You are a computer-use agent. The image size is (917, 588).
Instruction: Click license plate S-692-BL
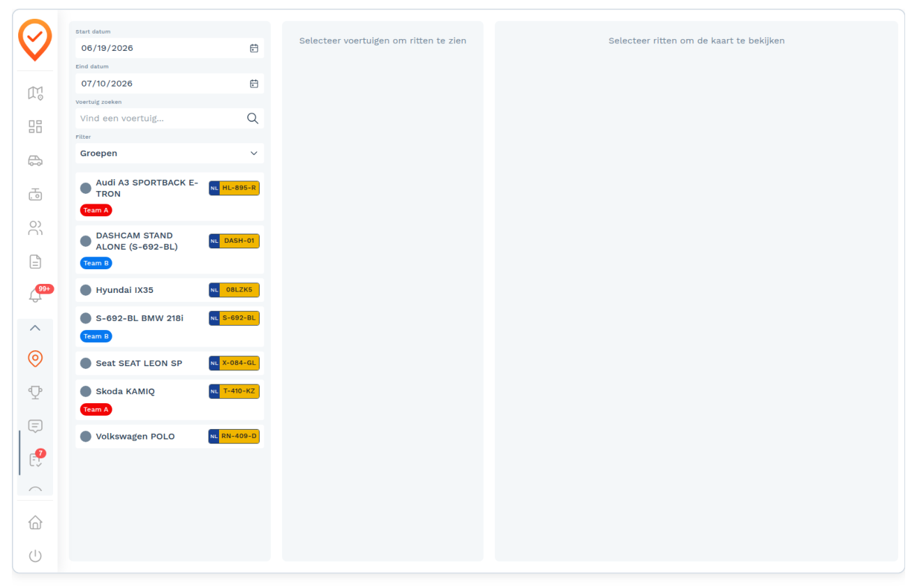[x=234, y=318]
